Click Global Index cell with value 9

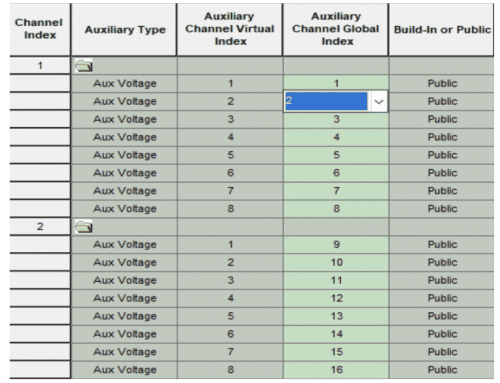336,245
